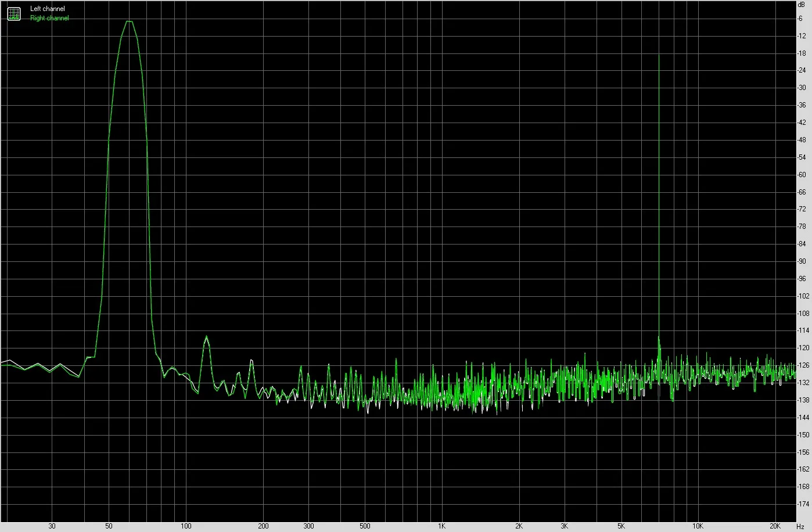
Task: Click the -18 dB axis value
Action: pos(802,53)
